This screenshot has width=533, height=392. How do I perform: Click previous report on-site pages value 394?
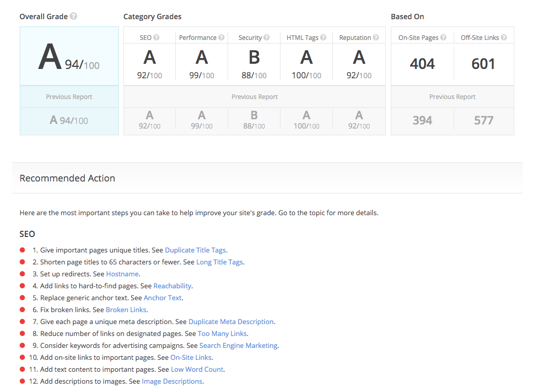(x=422, y=120)
